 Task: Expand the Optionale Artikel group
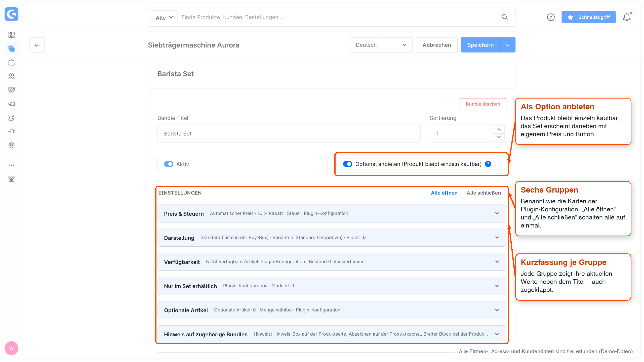point(332,310)
